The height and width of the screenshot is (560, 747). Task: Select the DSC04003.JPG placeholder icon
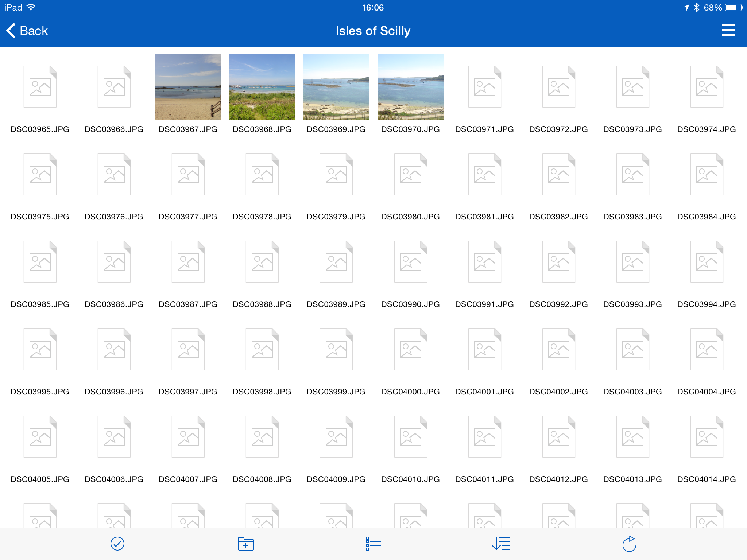click(x=633, y=349)
